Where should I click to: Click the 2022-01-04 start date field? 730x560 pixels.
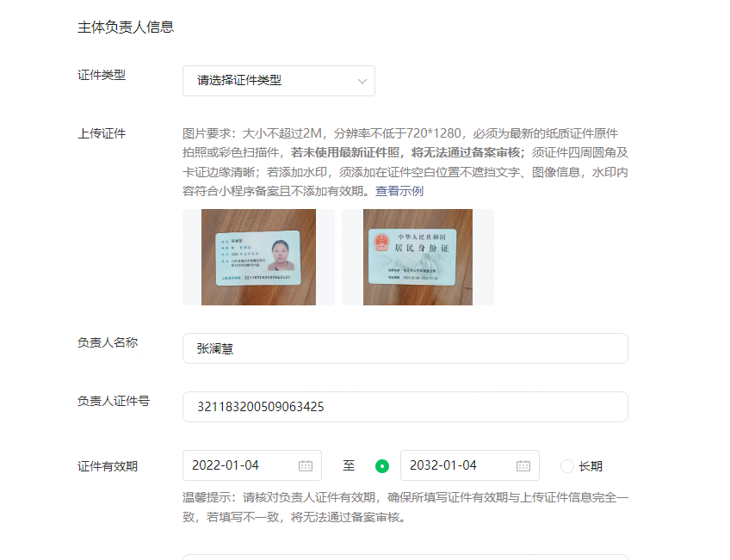pos(252,465)
